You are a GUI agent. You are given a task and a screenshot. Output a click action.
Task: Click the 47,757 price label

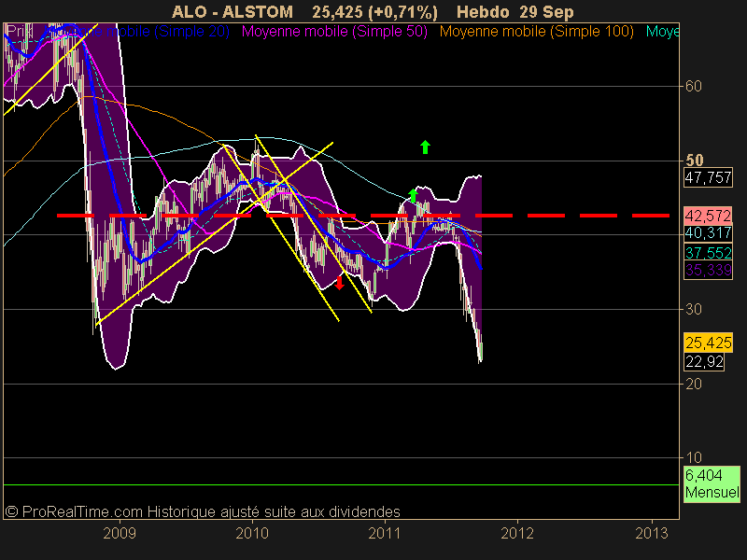pyautogui.click(x=708, y=177)
